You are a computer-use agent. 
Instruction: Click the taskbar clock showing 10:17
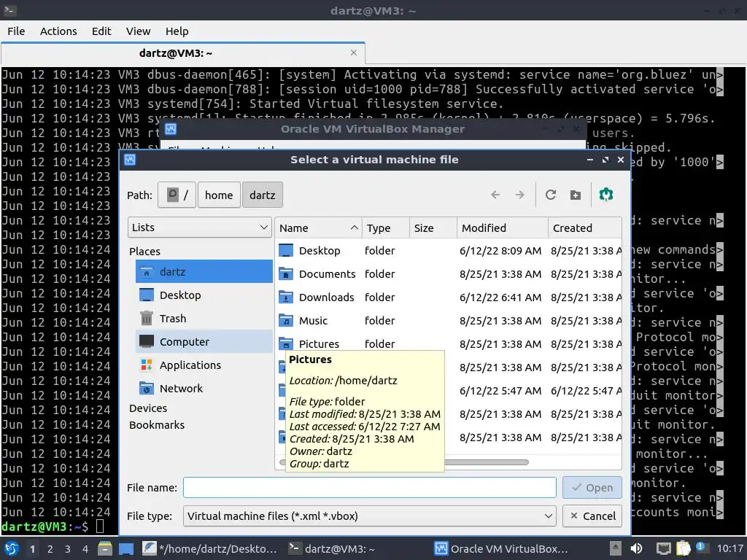pyautogui.click(x=729, y=548)
